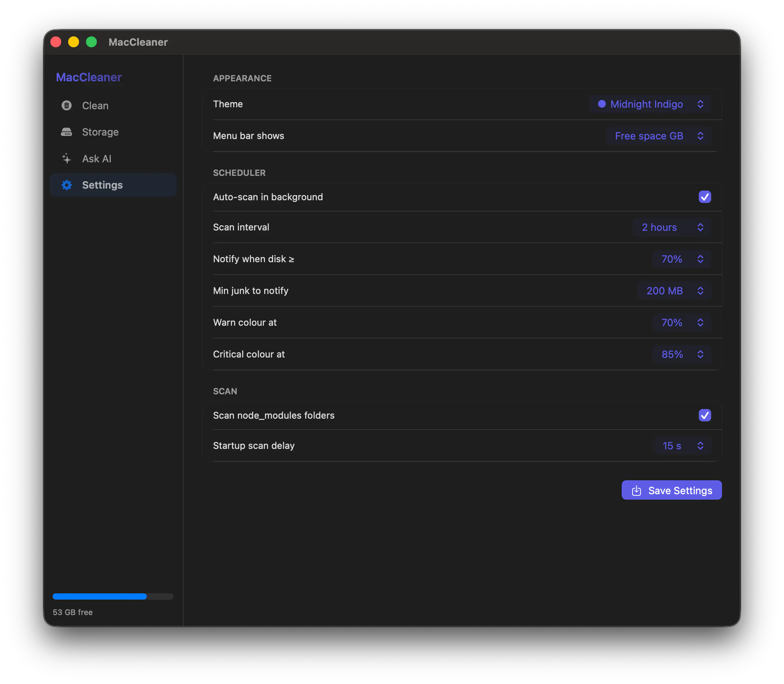The image size is (784, 684).
Task: Close the MacCleaner window with red button
Action: [56, 42]
